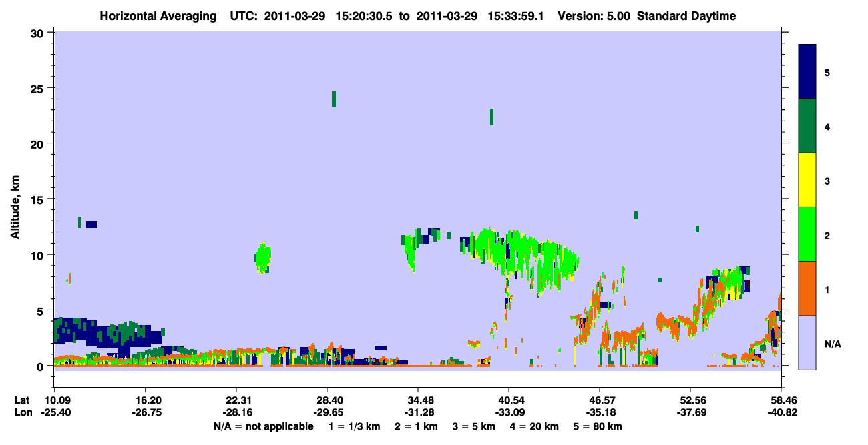Click the longitude value '-25.40'
The image size is (868, 445).
coord(55,412)
